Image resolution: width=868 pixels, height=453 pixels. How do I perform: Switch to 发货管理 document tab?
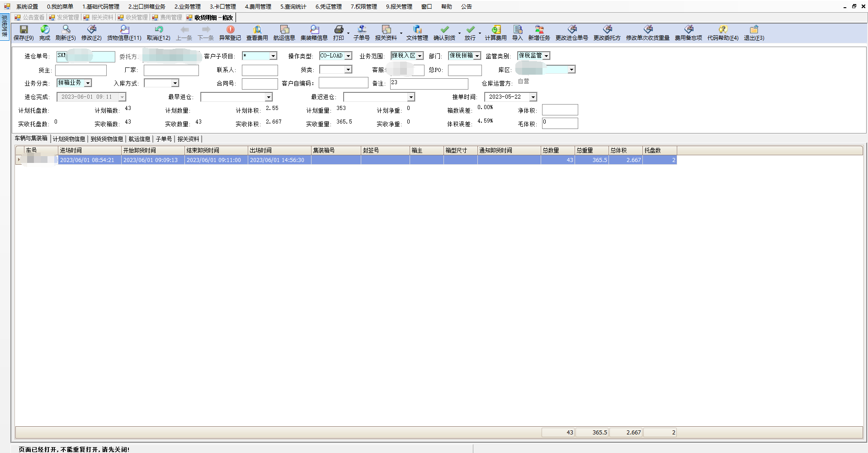tap(64, 18)
